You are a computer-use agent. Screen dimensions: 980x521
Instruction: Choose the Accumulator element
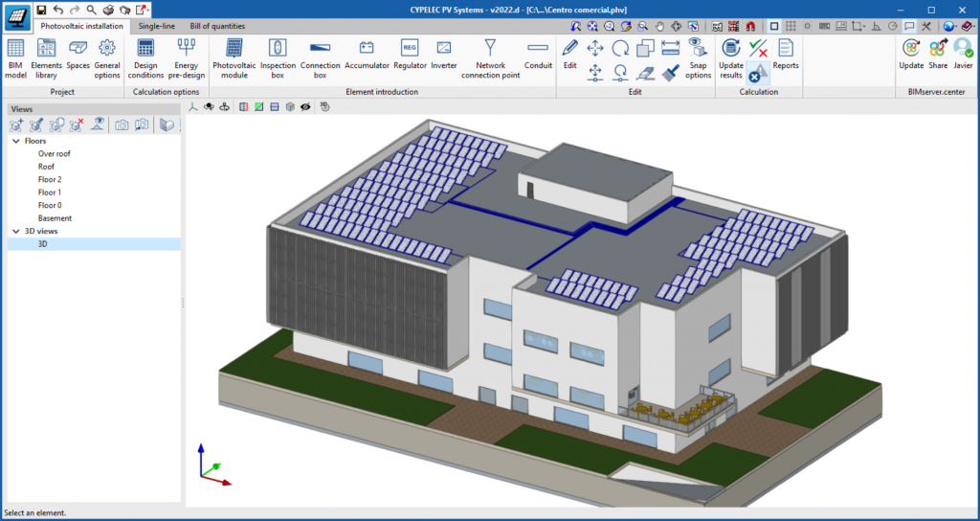[366, 56]
